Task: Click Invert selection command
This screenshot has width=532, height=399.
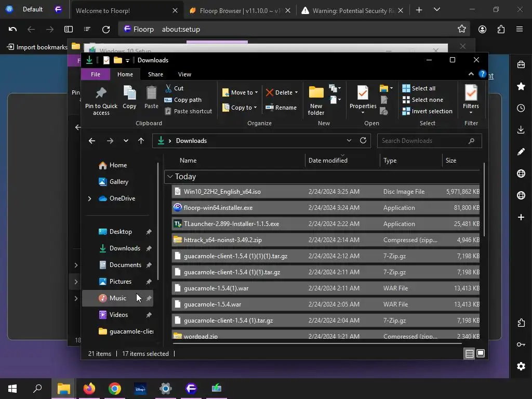Action: pyautogui.click(x=428, y=111)
